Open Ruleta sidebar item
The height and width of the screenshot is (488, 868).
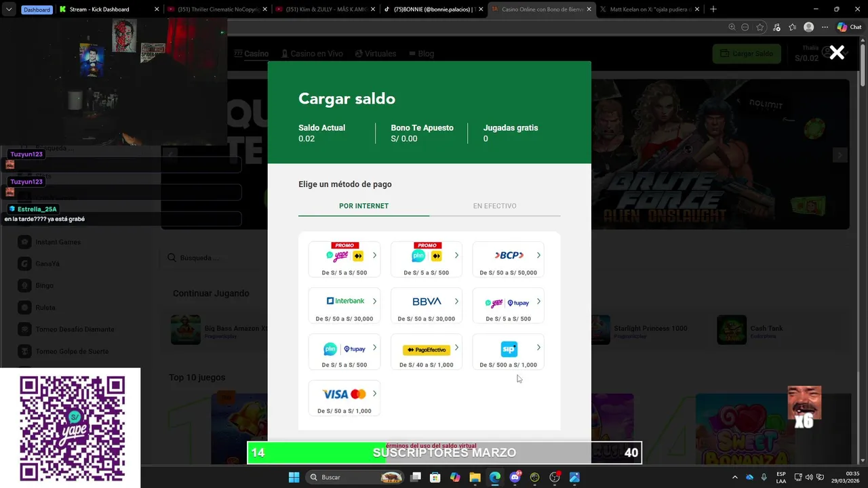[x=45, y=307]
